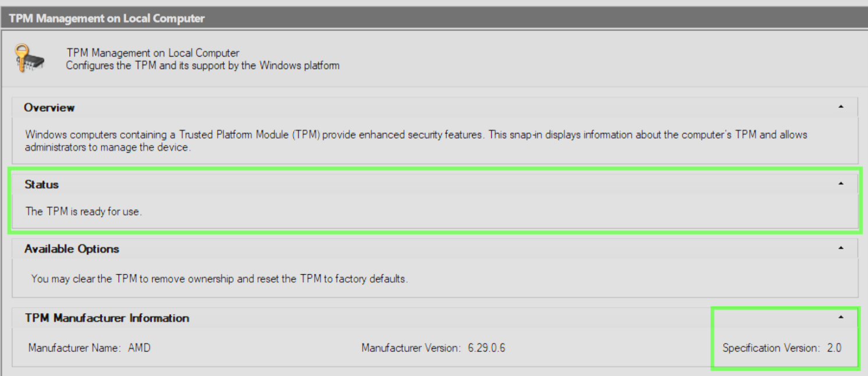Click the 'Configures the TPM' subtitle line
868x376 pixels.
coord(202,65)
